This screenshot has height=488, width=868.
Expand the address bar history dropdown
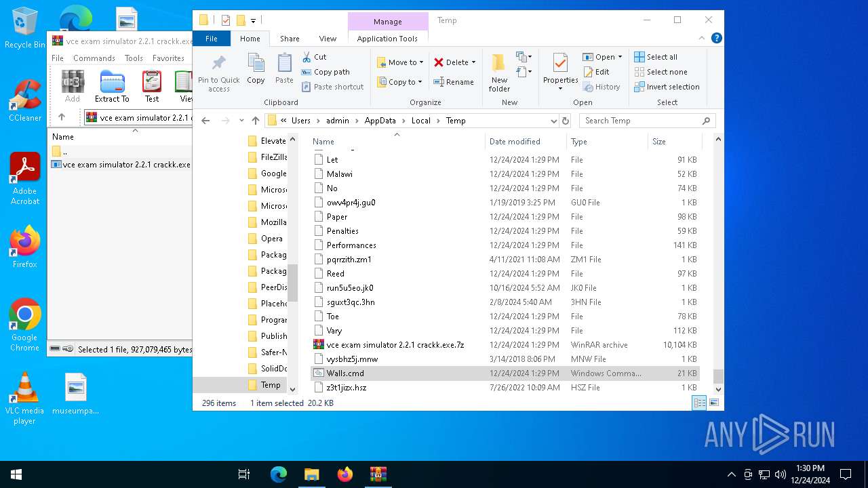pos(553,121)
